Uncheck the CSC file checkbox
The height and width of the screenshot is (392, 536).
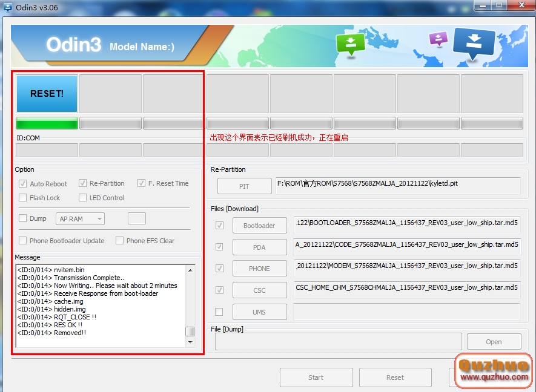pyautogui.click(x=219, y=290)
